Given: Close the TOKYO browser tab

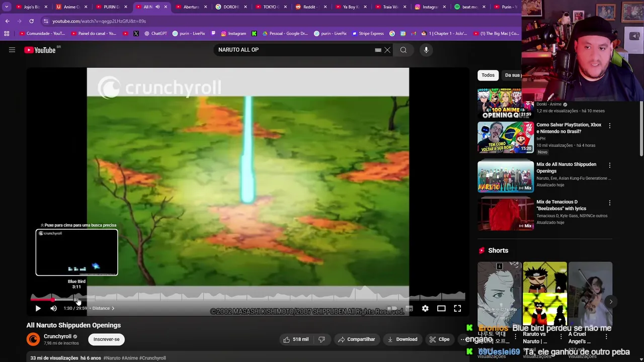Looking at the screenshot, I should pos(285,7).
